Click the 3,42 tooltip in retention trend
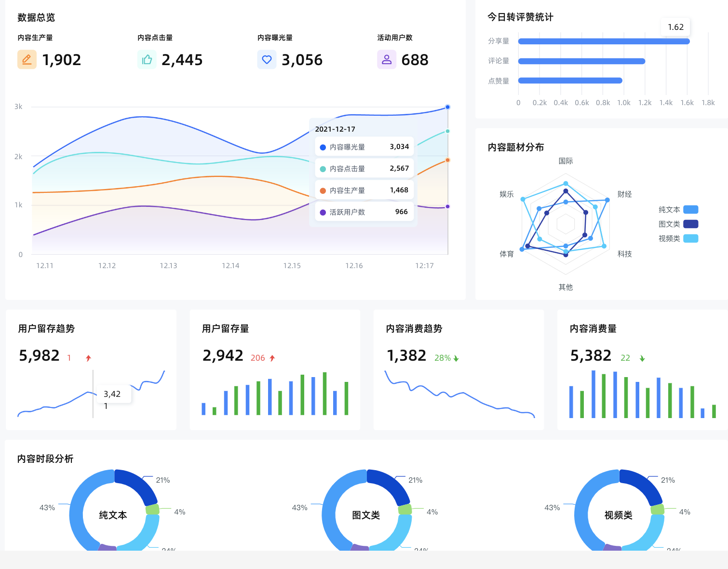The width and height of the screenshot is (728, 569). pos(114,395)
